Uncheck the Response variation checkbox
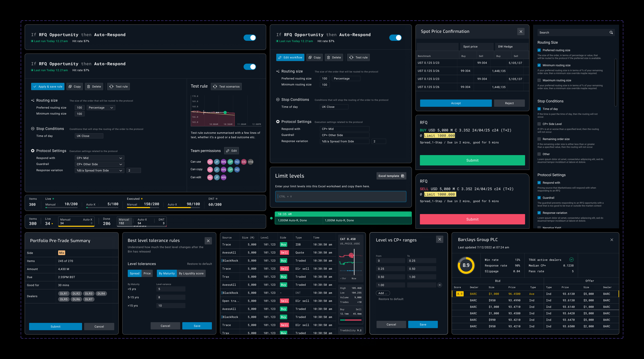This screenshot has height=359, width=644. pyautogui.click(x=539, y=213)
